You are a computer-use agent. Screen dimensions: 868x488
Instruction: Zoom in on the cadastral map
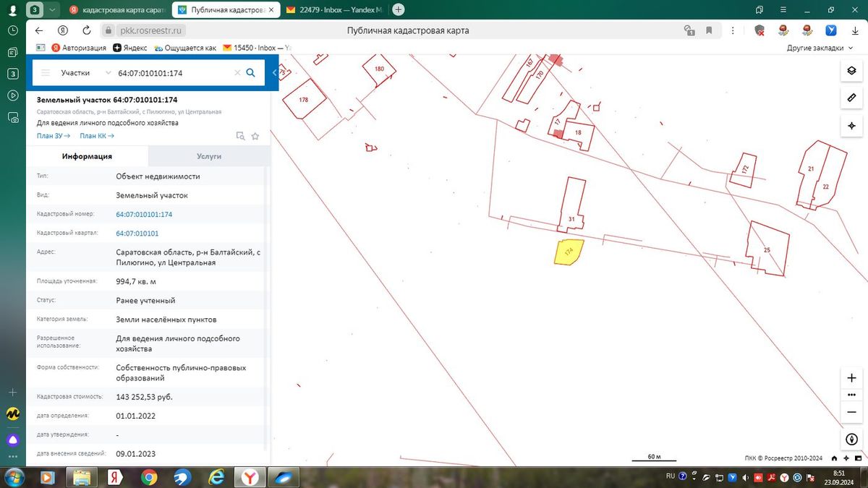[x=851, y=377]
